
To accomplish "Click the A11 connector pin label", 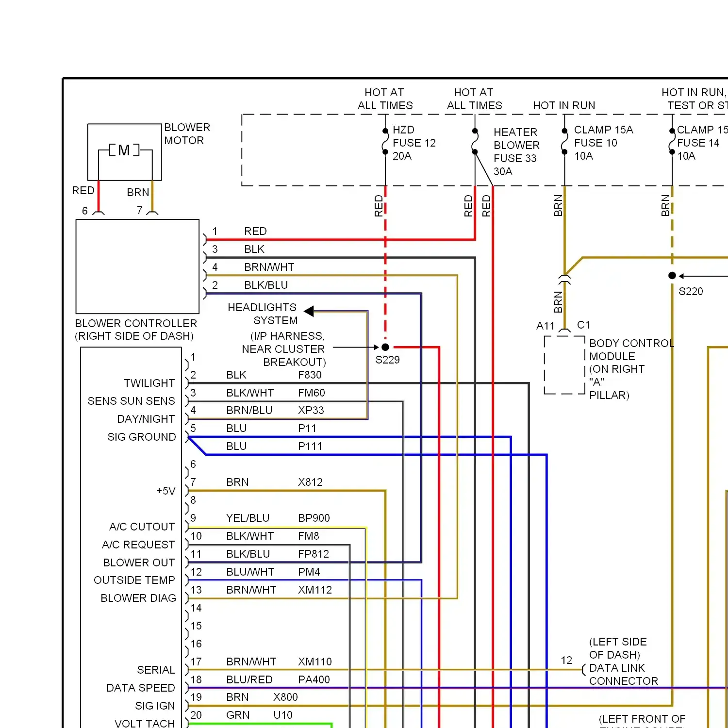I will (545, 326).
